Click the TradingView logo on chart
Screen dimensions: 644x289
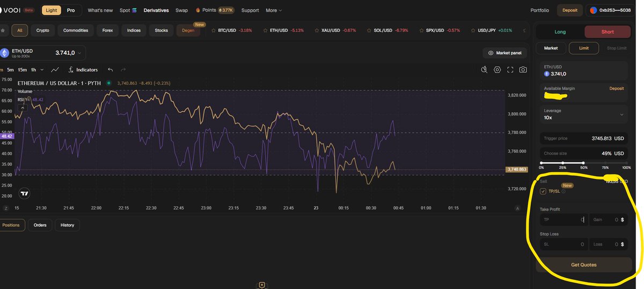point(24,193)
